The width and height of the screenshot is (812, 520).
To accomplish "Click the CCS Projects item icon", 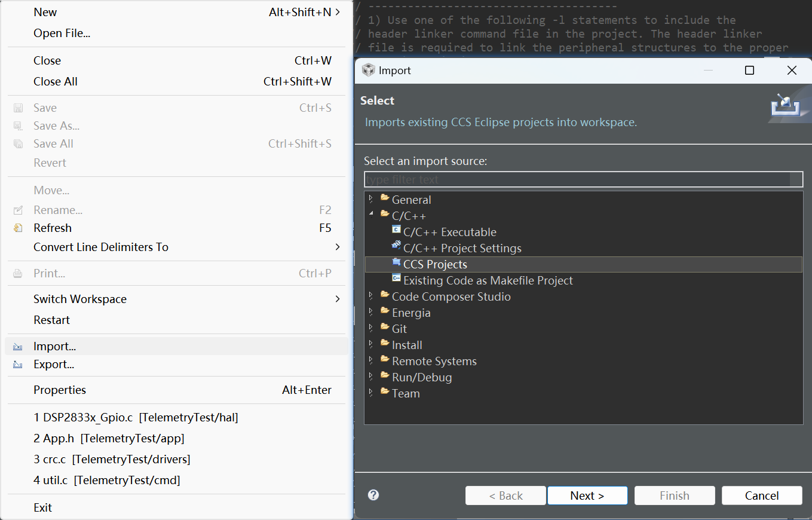I will [396, 263].
